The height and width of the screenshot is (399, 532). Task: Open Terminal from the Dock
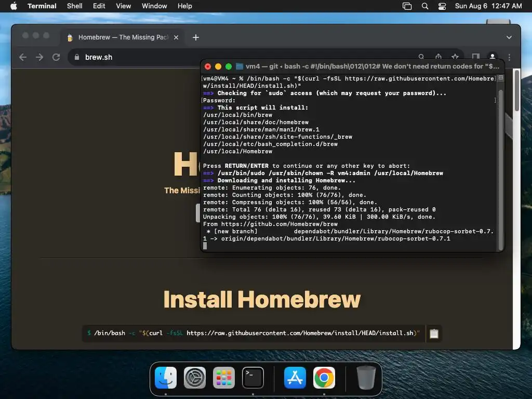click(x=253, y=378)
